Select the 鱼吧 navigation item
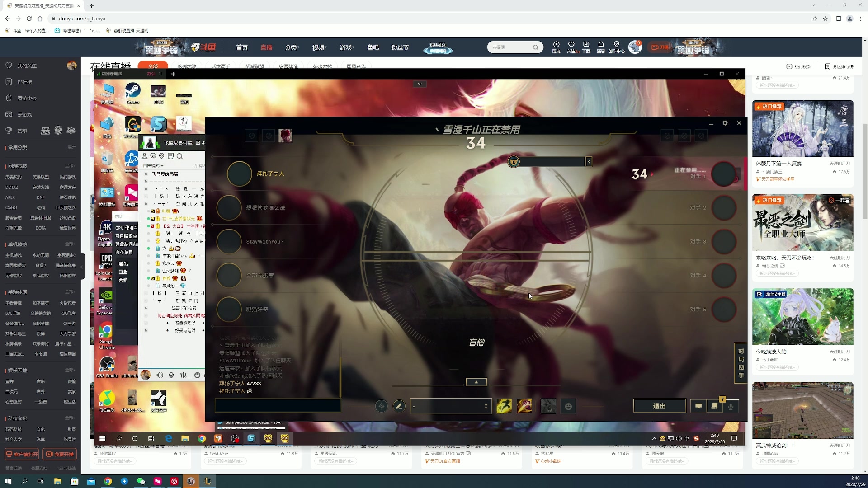Image resolution: width=868 pixels, height=488 pixels. click(373, 47)
